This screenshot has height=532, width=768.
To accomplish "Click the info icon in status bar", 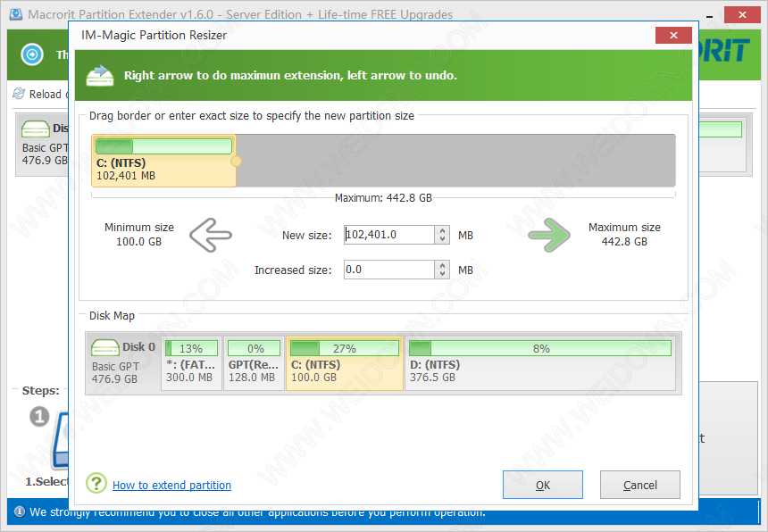I will click(x=19, y=512).
